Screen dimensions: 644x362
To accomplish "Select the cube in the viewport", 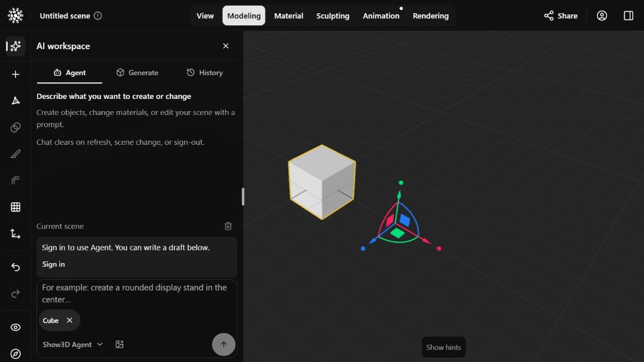I will click(321, 182).
